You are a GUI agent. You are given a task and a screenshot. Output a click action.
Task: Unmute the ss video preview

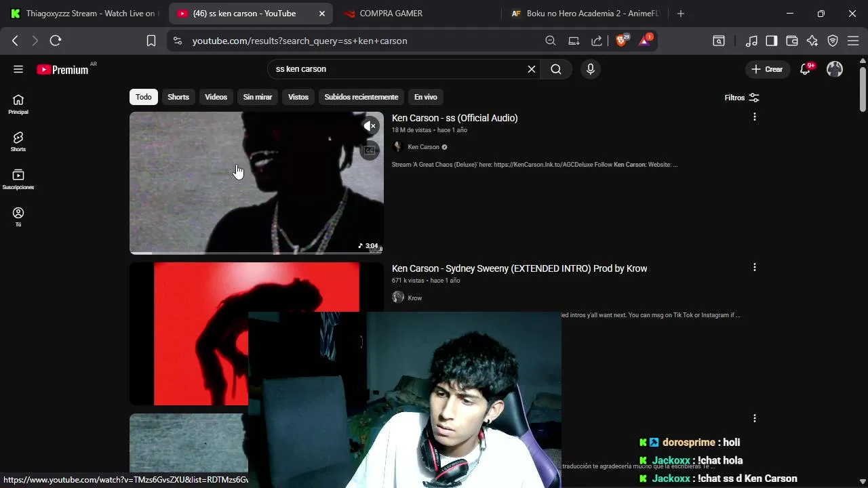[x=370, y=126]
